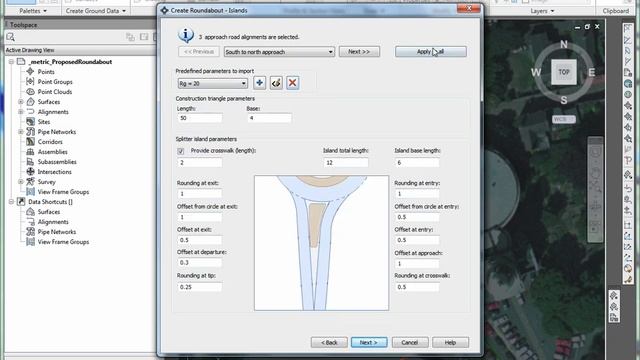This screenshot has height=360, width=640.
Task: Open the South to north approach dropdown
Action: pos(279,52)
